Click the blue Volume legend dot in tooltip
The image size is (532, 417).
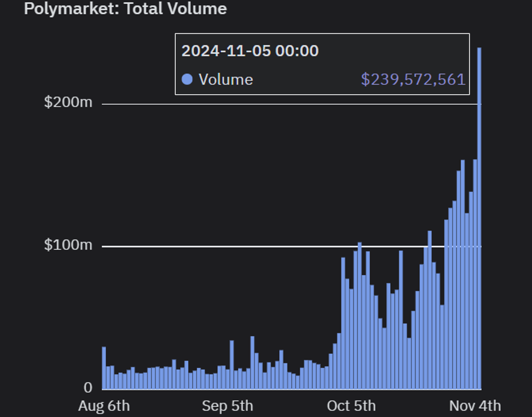187,79
